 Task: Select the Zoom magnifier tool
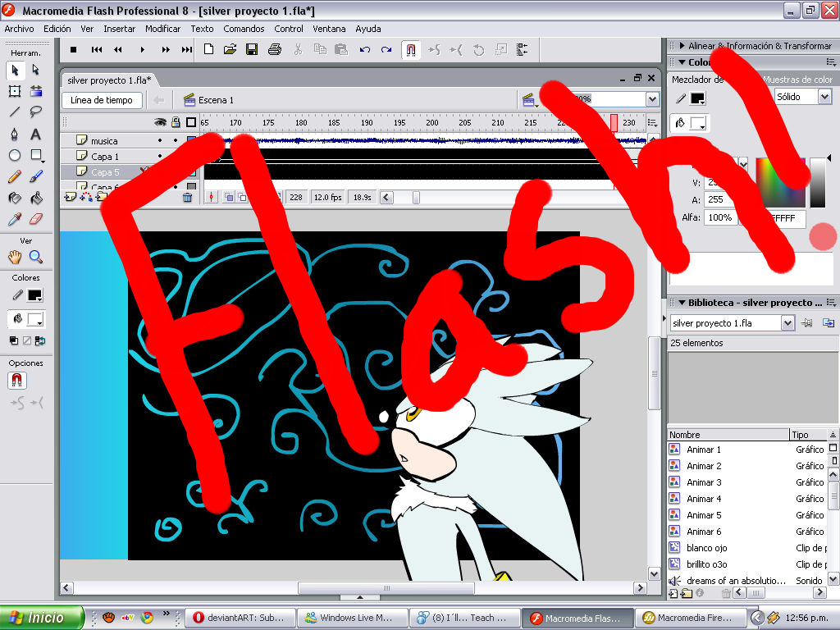[x=36, y=257]
